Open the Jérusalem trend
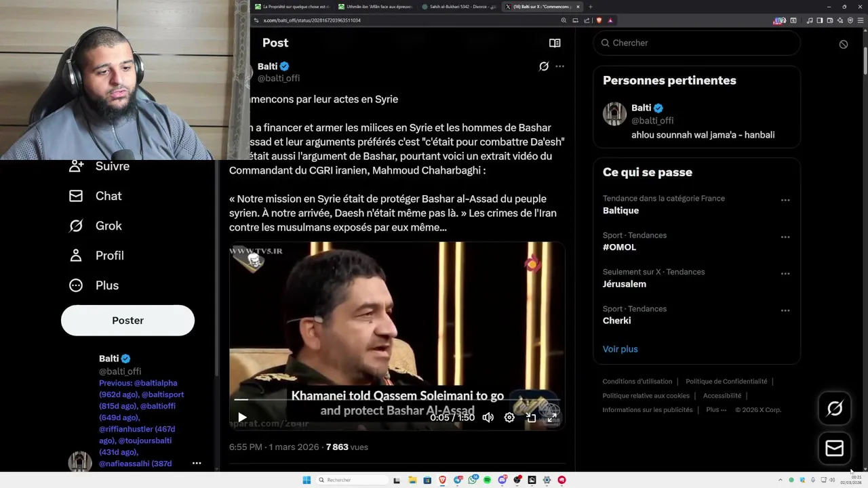The width and height of the screenshot is (868, 488). click(624, 284)
